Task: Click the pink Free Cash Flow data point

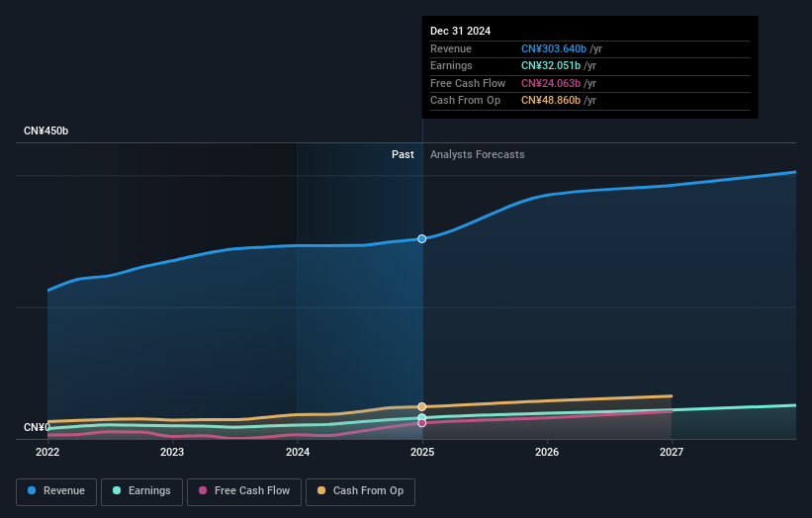Action: pos(422,423)
